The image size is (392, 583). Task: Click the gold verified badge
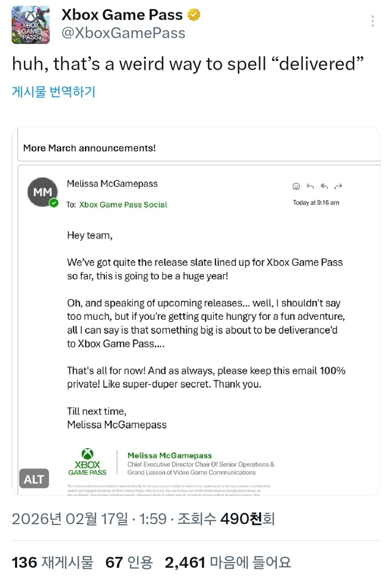pos(194,15)
